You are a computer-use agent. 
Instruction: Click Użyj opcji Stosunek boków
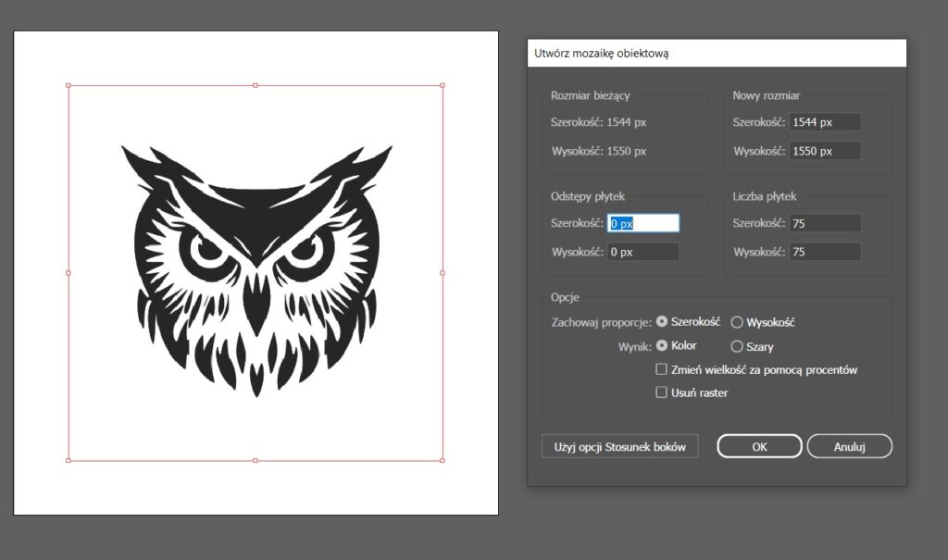tap(618, 445)
